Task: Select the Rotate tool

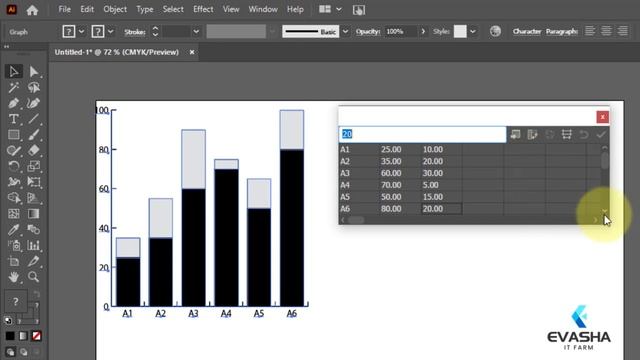Action: click(x=13, y=166)
